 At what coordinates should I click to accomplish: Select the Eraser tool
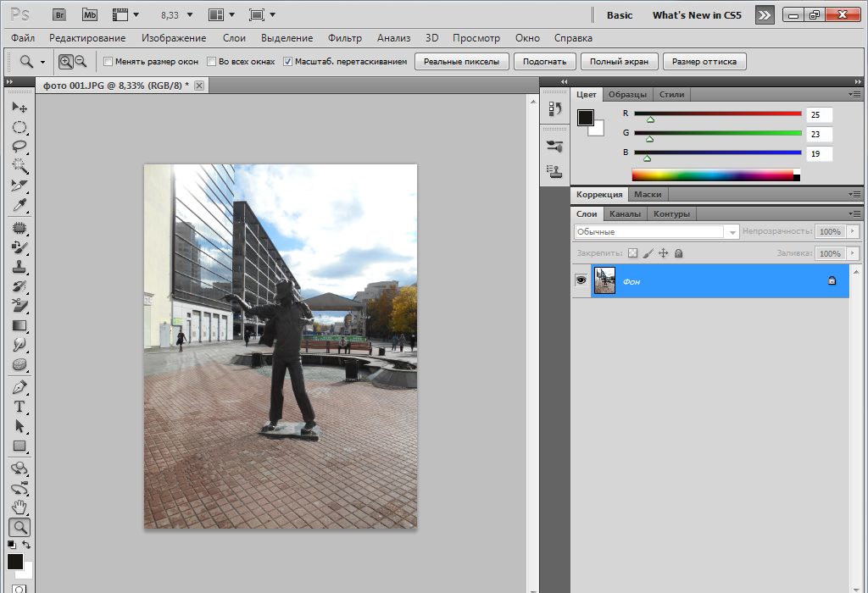click(19, 306)
